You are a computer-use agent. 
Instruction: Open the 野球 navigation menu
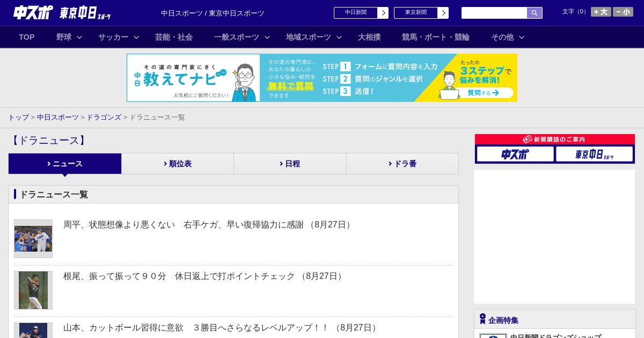click(x=64, y=37)
